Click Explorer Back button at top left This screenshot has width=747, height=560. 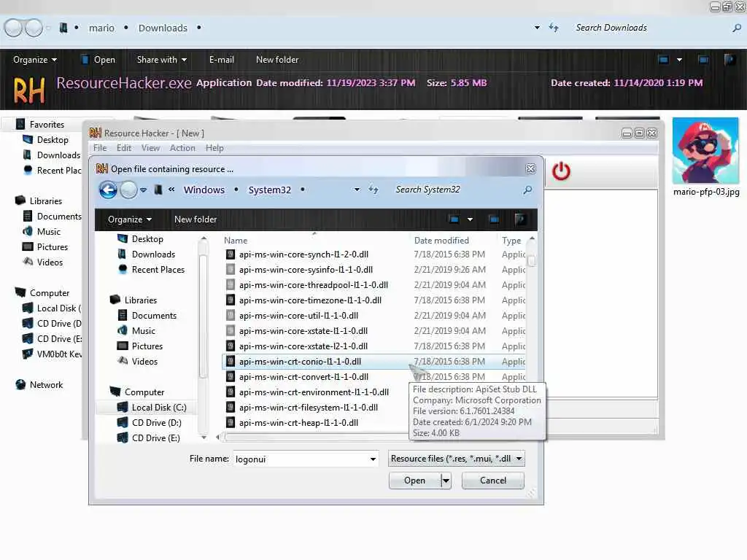point(13,28)
